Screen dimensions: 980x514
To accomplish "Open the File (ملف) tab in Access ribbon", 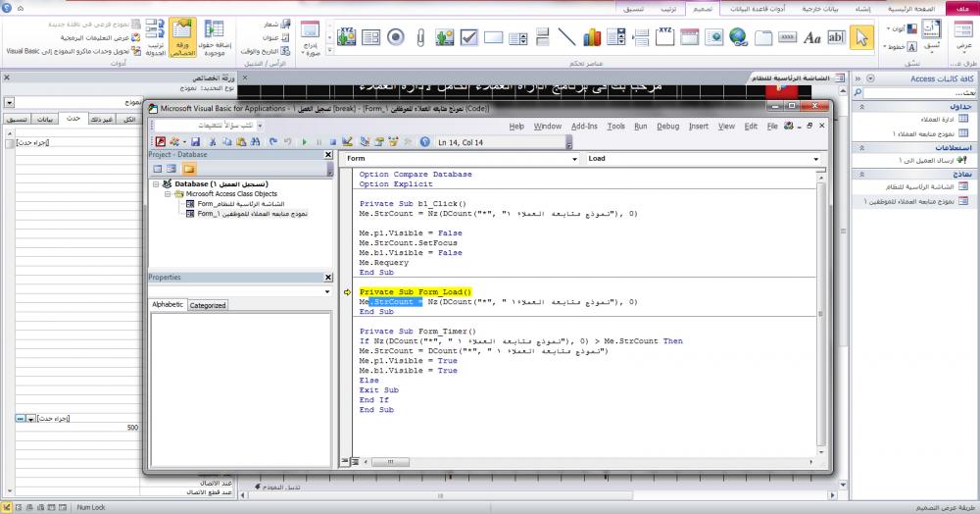I will 962,9.
